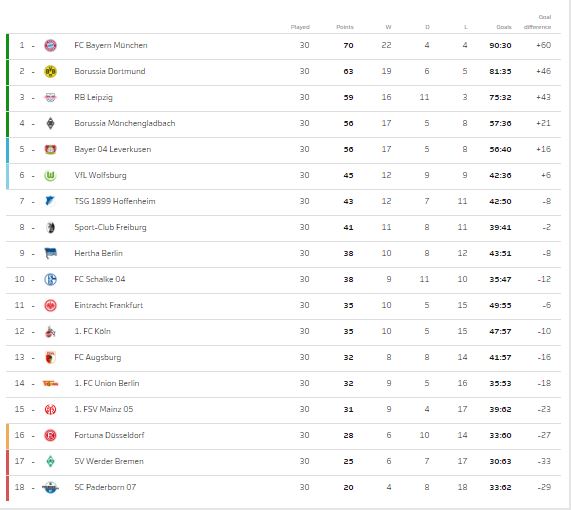
Task: Open the Sport-Club Freiburg team link
Action: click(x=110, y=227)
